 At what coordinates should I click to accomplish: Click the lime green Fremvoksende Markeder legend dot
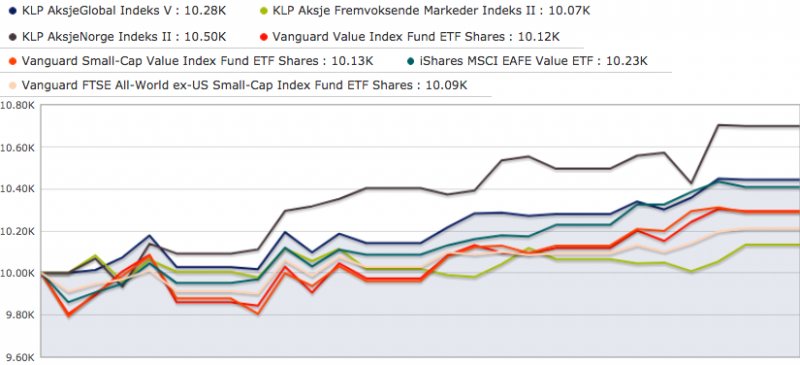(x=263, y=10)
